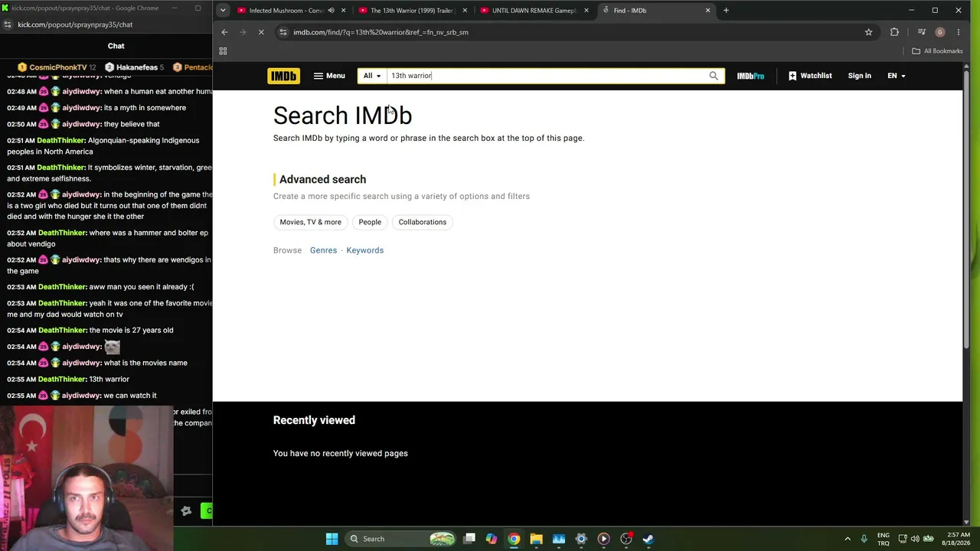Image resolution: width=980 pixels, height=551 pixels.
Task: Browse by Genres link
Action: [x=323, y=250]
